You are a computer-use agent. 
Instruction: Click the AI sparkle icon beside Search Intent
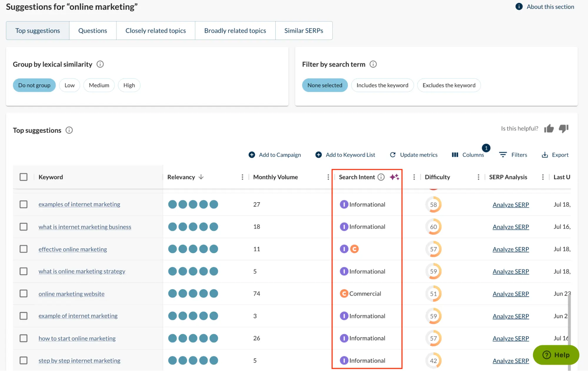click(395, 177)
